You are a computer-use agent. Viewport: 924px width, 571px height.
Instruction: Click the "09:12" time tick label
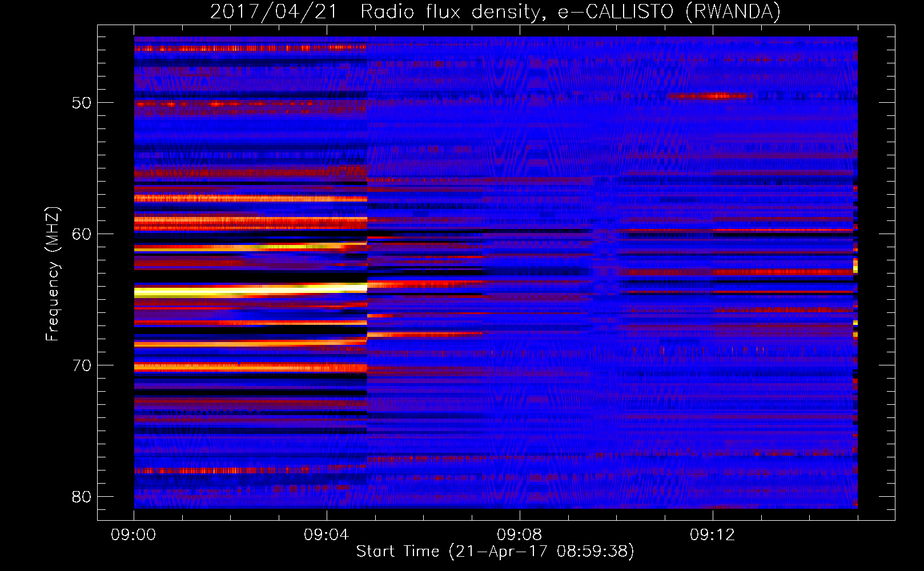coord(713,535)
